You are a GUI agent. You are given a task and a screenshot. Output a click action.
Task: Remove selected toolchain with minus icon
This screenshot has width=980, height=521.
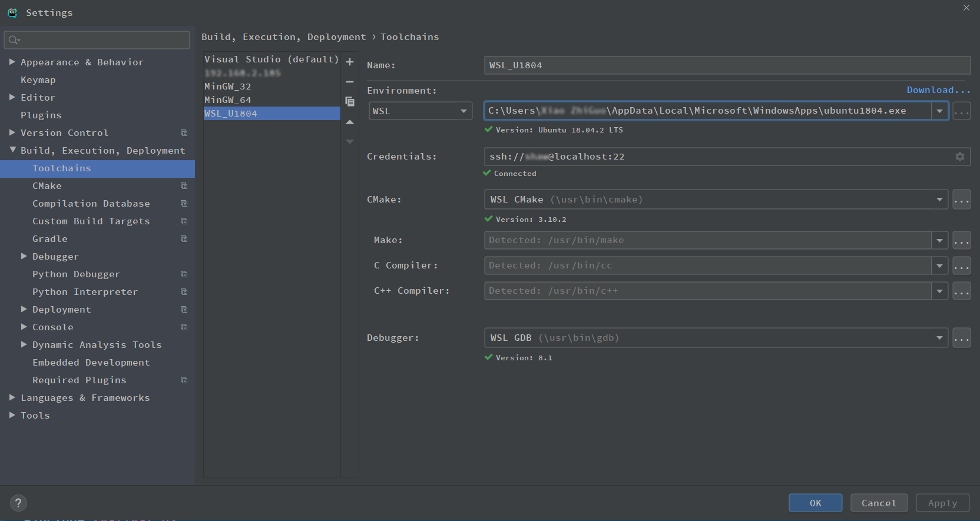coord(350,82)
